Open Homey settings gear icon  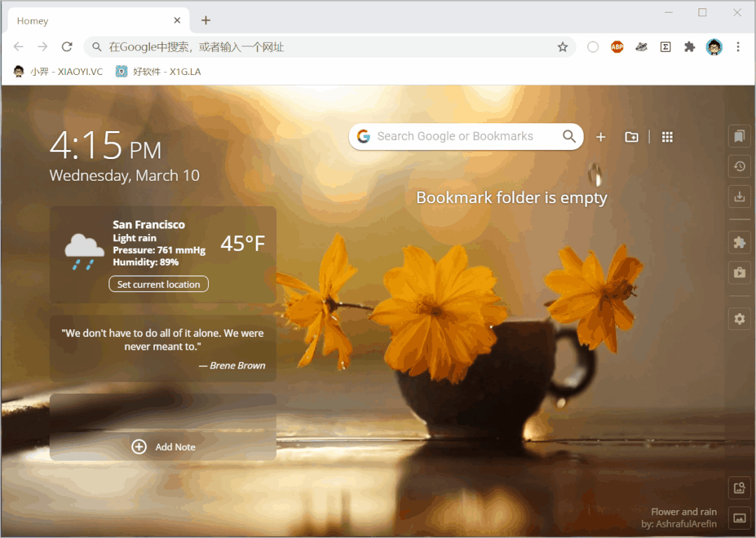[x=739, y=319]
